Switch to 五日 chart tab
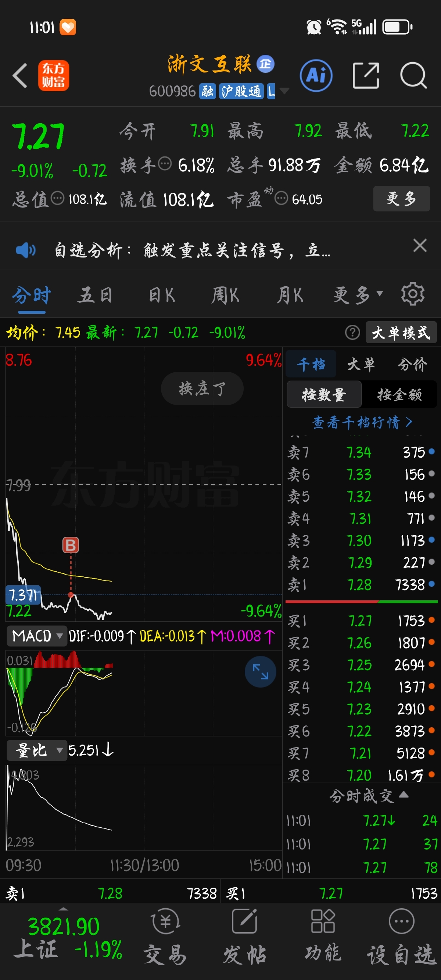Viewport: 441px width, 980px height. (95, 295)
